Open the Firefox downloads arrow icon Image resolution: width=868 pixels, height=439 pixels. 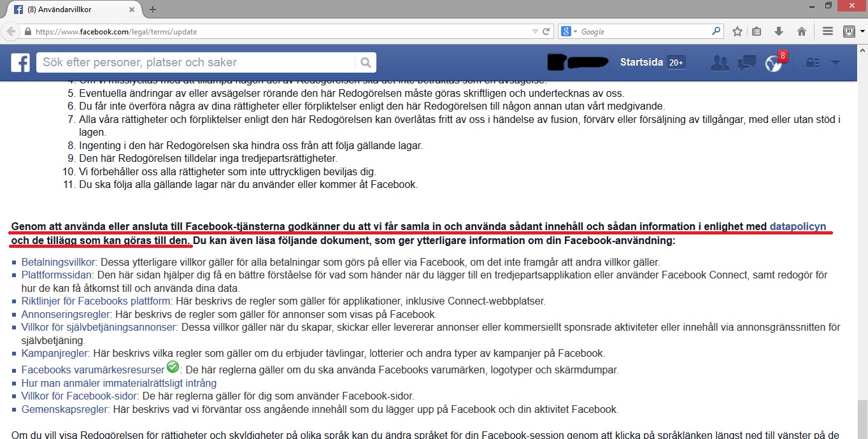point(778,31)
